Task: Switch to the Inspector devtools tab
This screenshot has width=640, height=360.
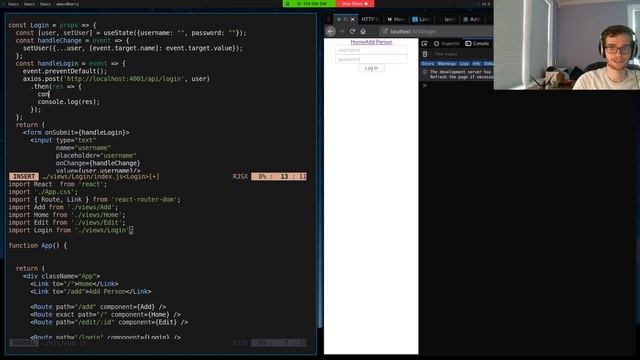Action: pyautogui.click(x=447, y=43)
